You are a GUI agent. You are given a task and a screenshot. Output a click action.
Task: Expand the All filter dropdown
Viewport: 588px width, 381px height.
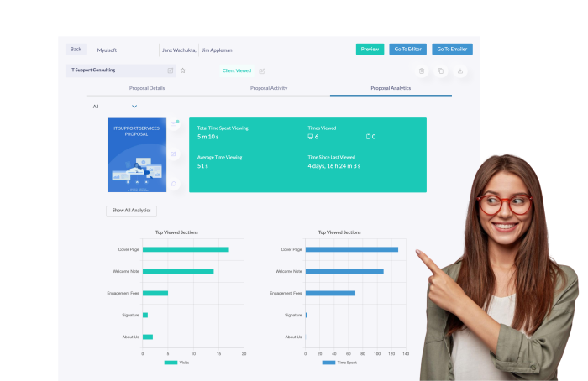[134, 107]
